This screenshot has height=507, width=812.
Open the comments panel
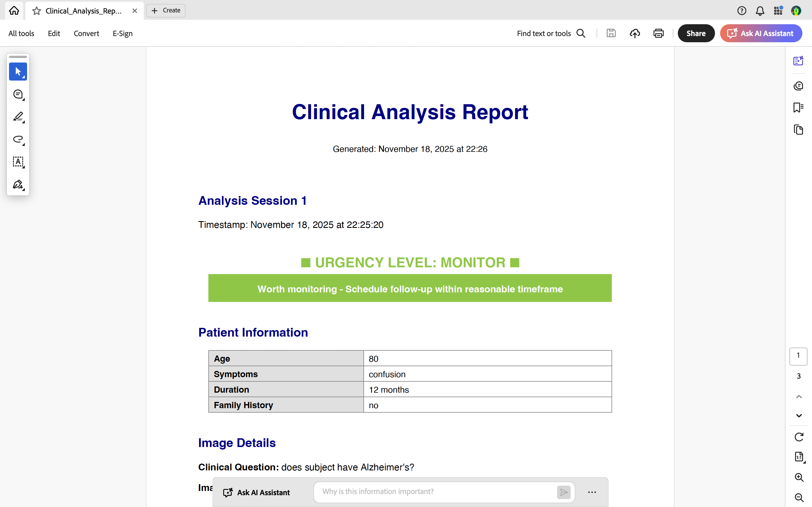(x=798, y=86)
